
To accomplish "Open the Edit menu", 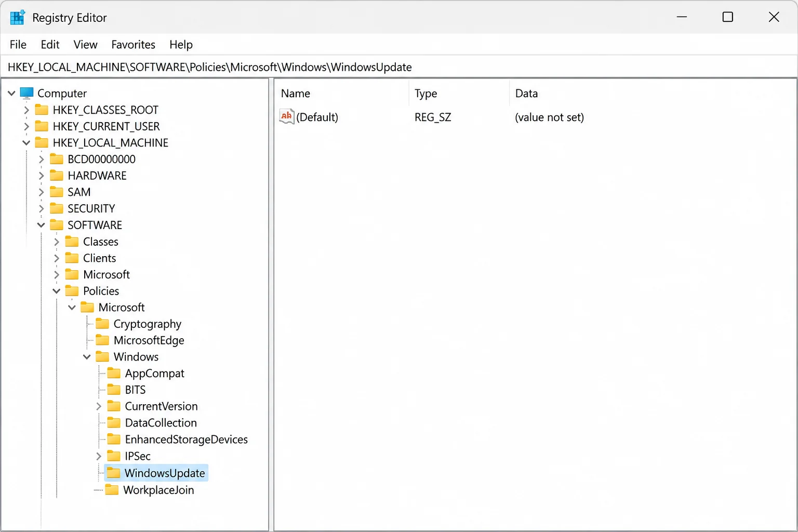I will pyautogui.click(x=50, y=45).
